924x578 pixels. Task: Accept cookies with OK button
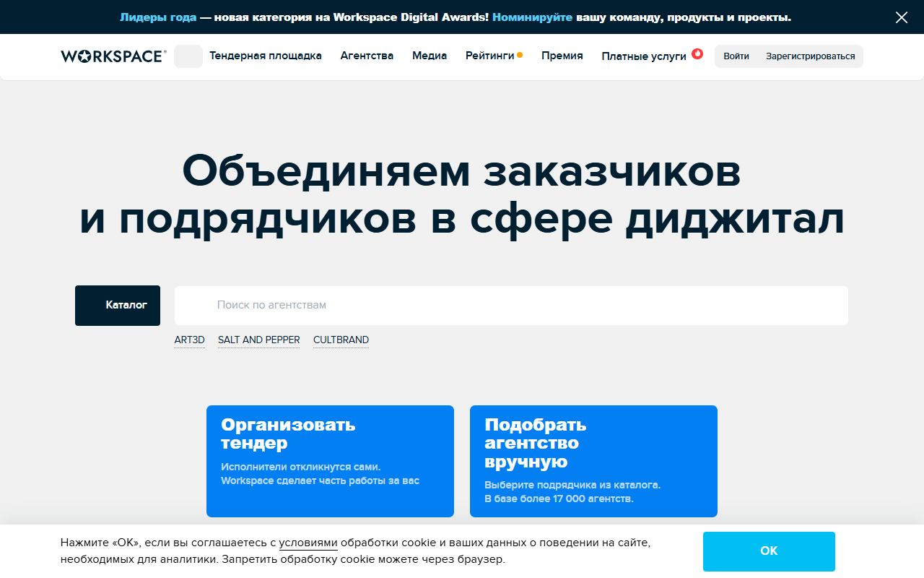tap(769, 551)
